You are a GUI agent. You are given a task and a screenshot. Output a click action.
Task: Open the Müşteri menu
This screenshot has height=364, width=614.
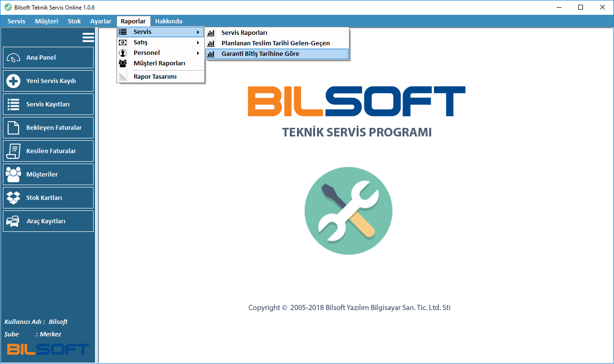tap(47, 21)
